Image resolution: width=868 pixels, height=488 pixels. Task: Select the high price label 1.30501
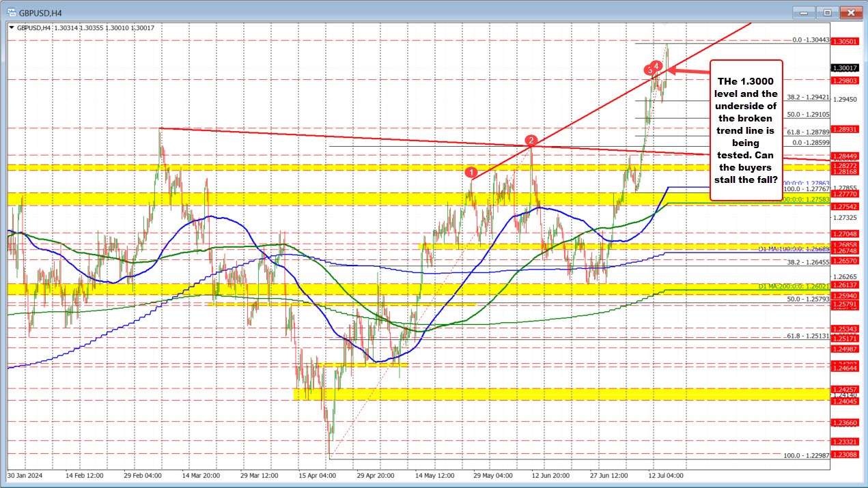845,41
